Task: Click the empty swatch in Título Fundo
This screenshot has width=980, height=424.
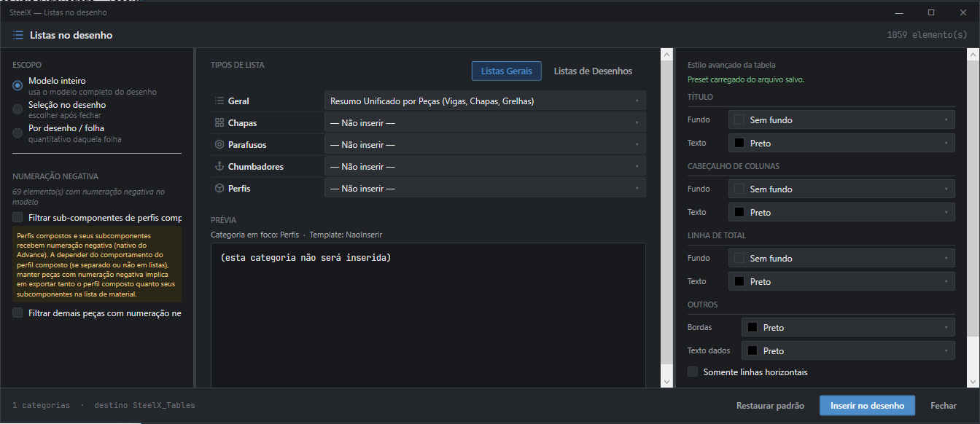Action: 739,119
